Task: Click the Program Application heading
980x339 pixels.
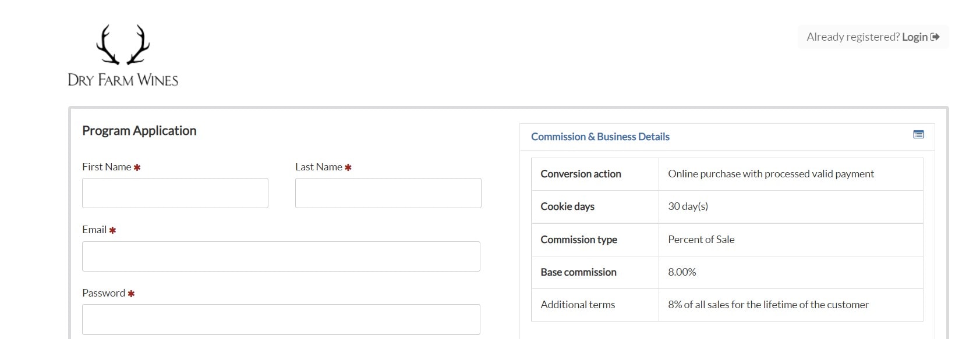Action: (139, 131)
